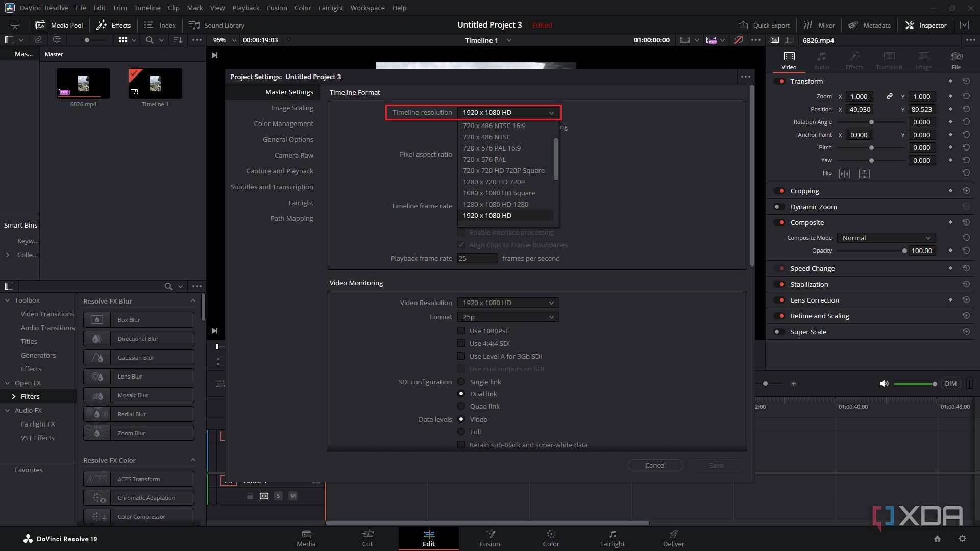Collapse Open FX tree node
The height and width of the screenshot is (551, 980).
(x=7, y=383)
